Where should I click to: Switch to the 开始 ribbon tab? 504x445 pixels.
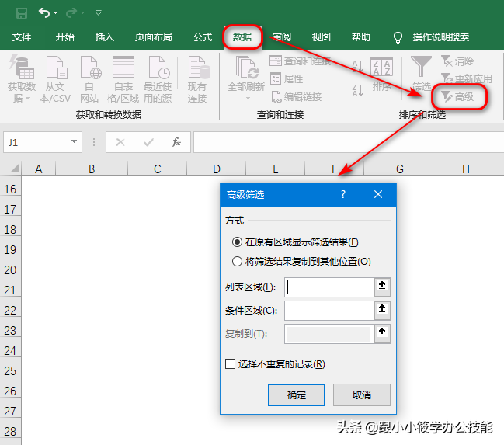65,37
